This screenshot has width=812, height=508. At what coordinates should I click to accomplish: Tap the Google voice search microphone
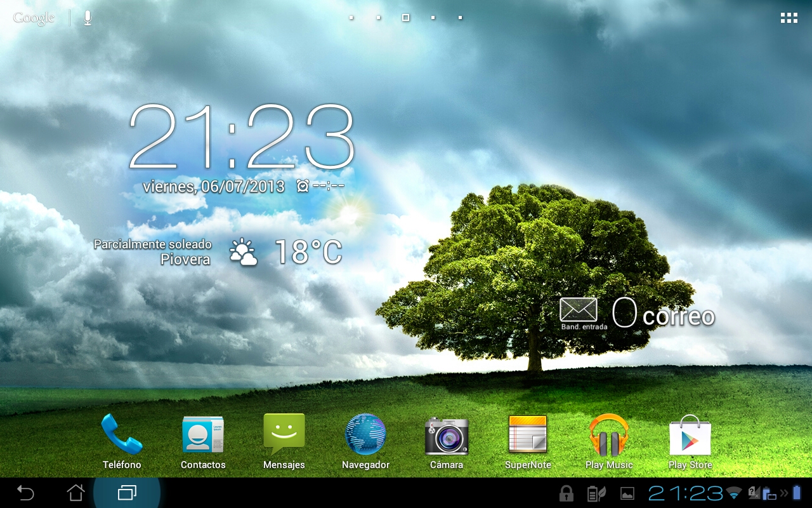88,18
